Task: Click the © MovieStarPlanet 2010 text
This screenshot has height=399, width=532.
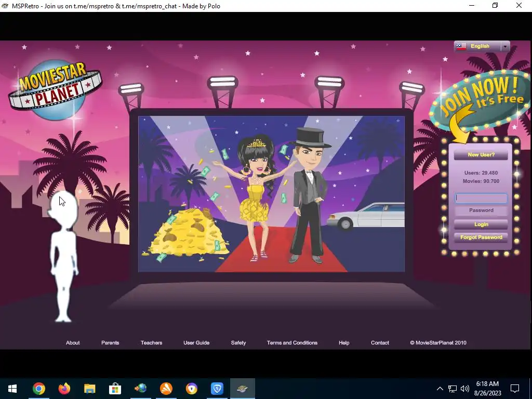Action: (x=438, y=343)
